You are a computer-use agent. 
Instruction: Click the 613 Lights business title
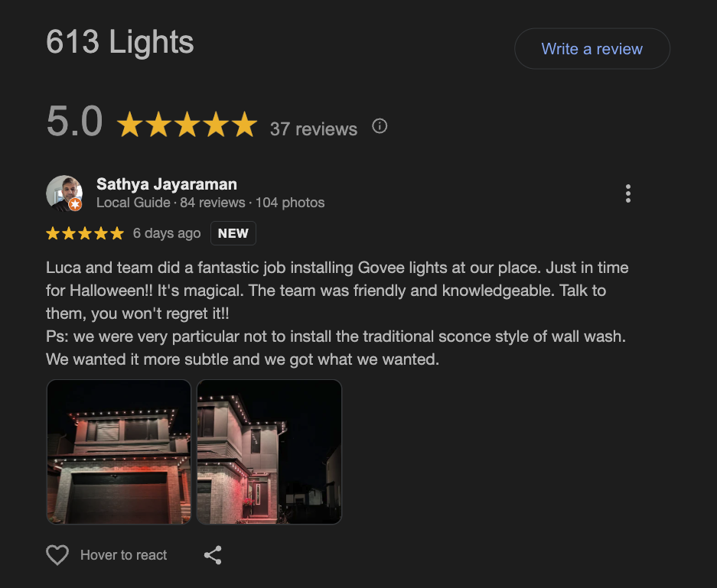(x=120, y=42)
